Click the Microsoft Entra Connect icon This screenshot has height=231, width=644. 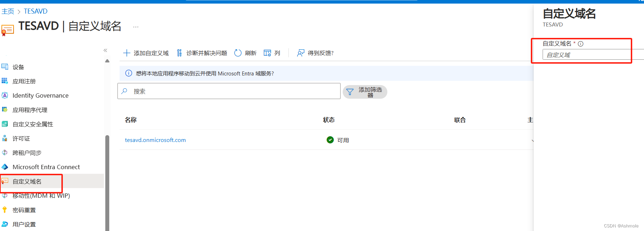pos(5,167)
